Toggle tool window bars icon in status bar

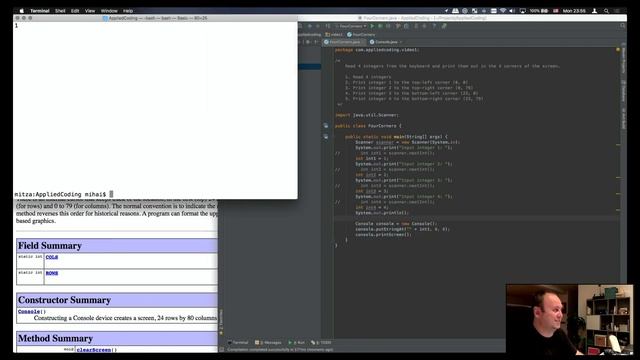[x=222, y=349]
